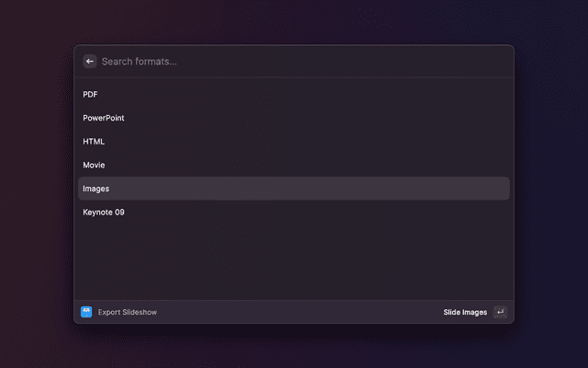Click the Export Slideshow label
Image resolution: width=588 pixels, height=368 pixels.
coord(128,312)
